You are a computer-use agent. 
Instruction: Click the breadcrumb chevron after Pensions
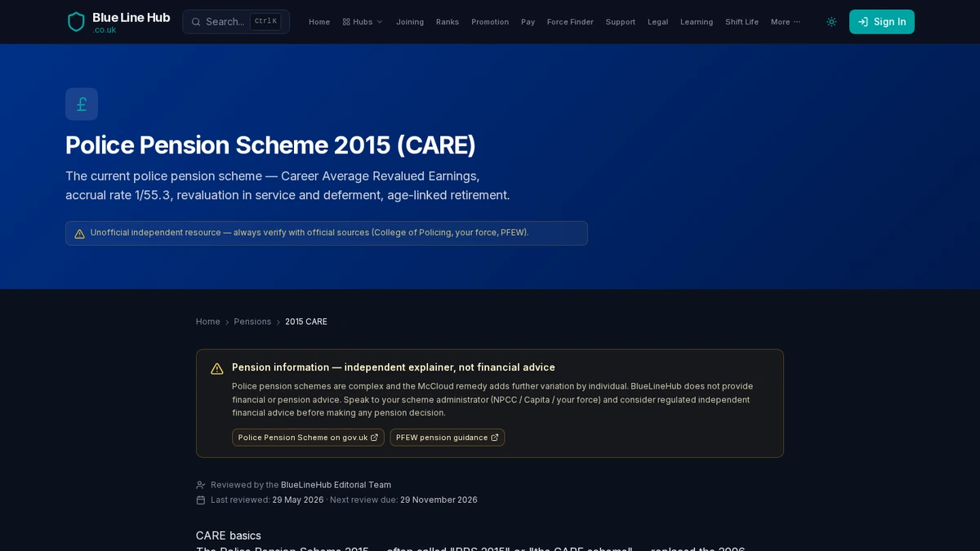(278, 322)
